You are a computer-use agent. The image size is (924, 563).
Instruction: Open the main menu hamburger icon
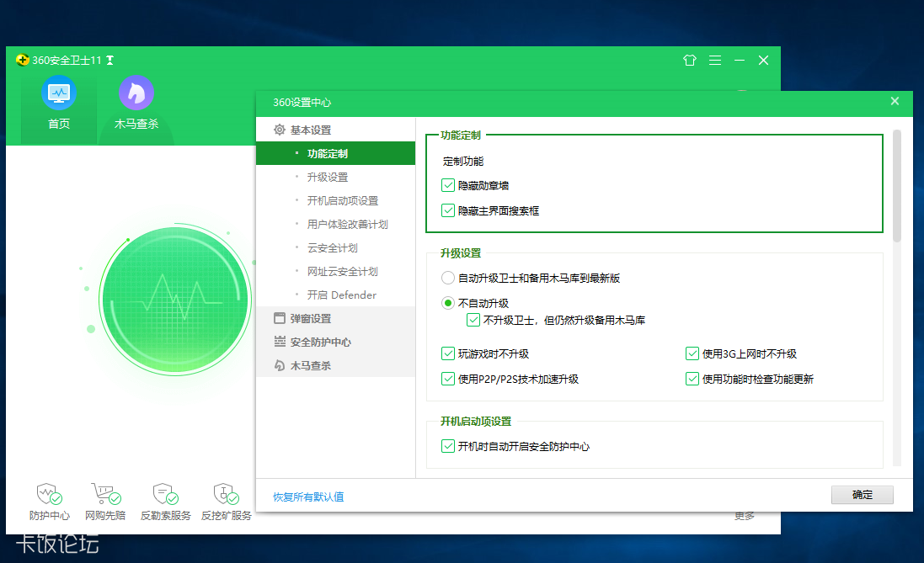(715, 61)
